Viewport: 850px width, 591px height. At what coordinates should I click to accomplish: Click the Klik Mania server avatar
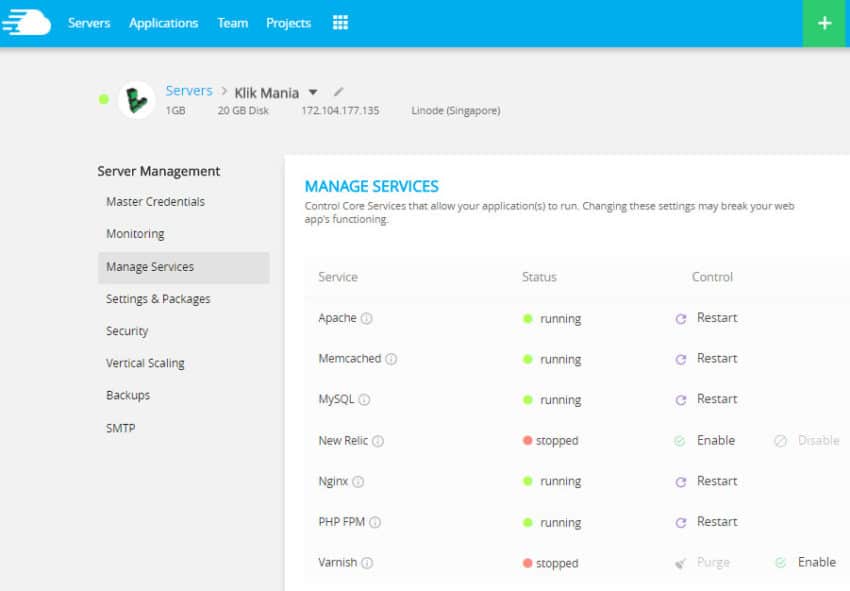[x=134, y=100]
